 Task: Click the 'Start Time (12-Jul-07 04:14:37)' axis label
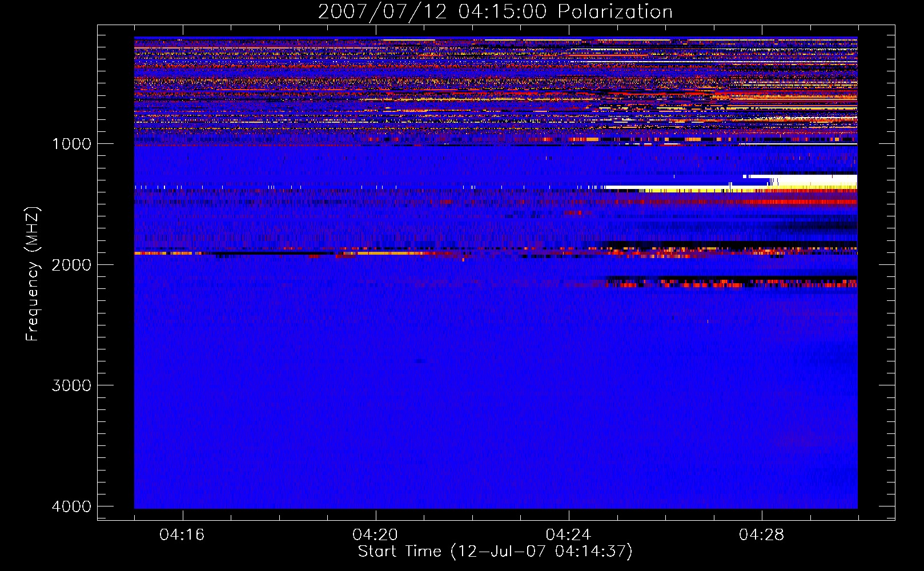click(x=495, y=552)
